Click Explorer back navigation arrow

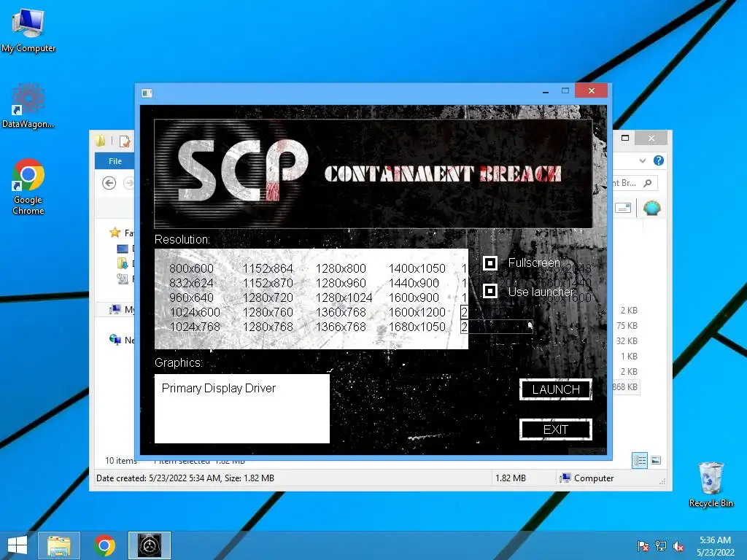[109, 183]
